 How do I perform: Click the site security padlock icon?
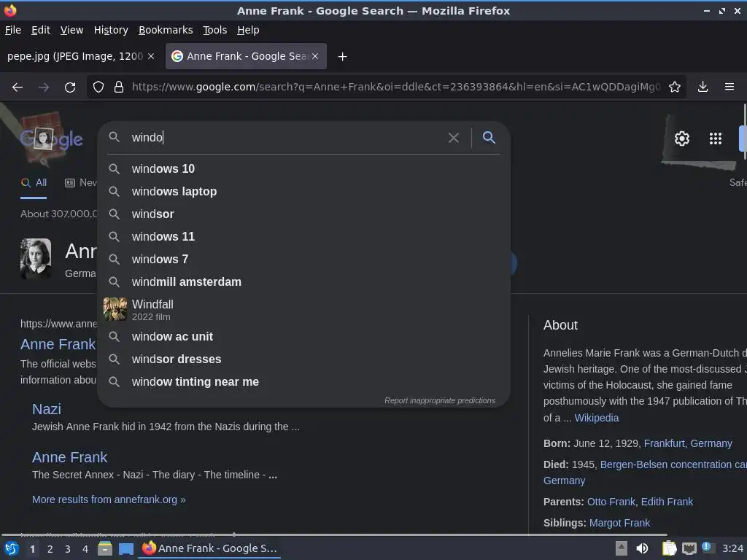coord(119,87)
